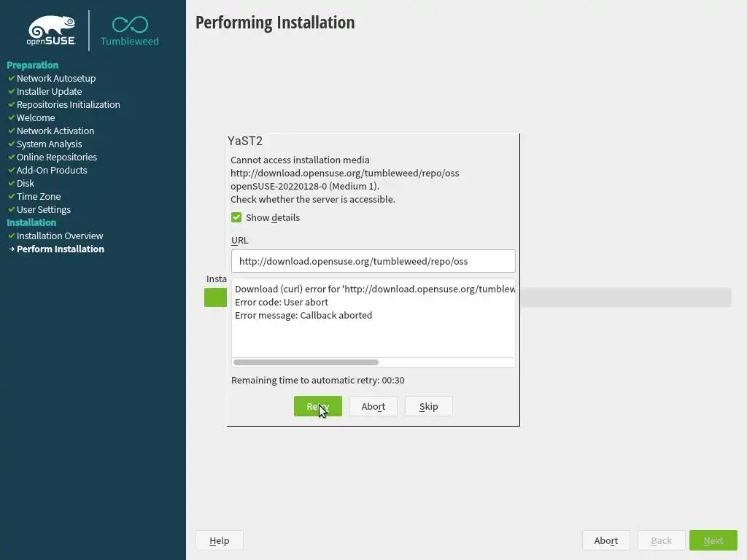Click the checkmark icon beside Network Autosetup
This screenshot has height=560, width=747.
click(12, 78)
